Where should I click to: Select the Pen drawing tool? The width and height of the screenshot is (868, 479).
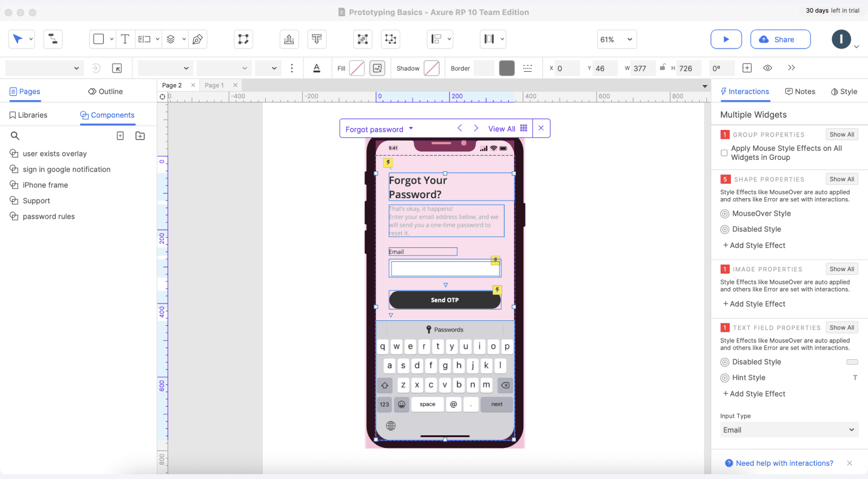click(x=198, y=39)
